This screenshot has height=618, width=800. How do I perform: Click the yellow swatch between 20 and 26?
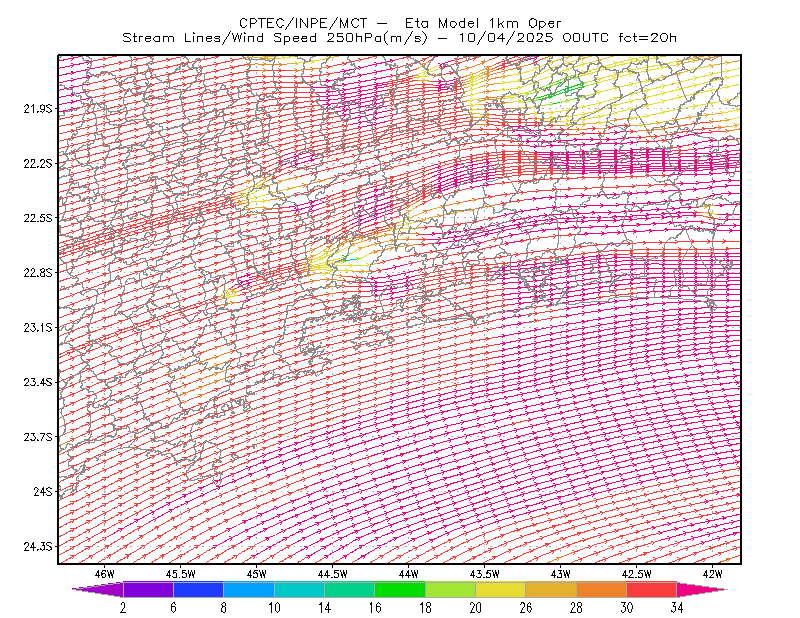click(x=501, y=589)
